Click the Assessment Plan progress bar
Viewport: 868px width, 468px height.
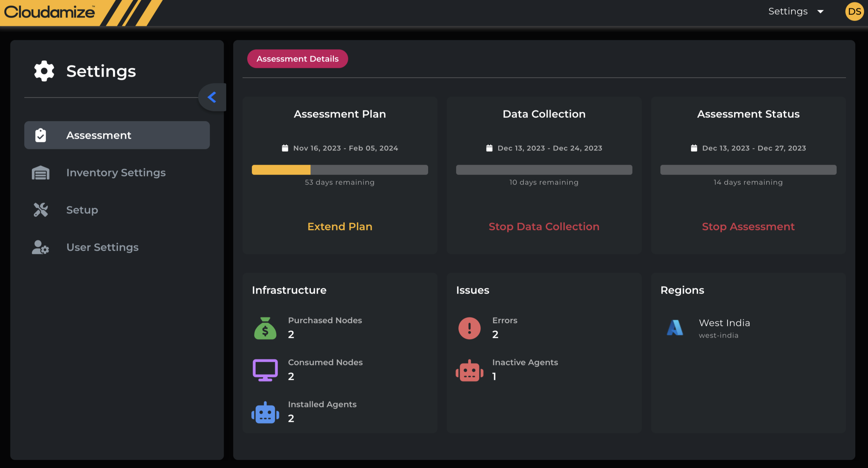click(x=340, y=170)
